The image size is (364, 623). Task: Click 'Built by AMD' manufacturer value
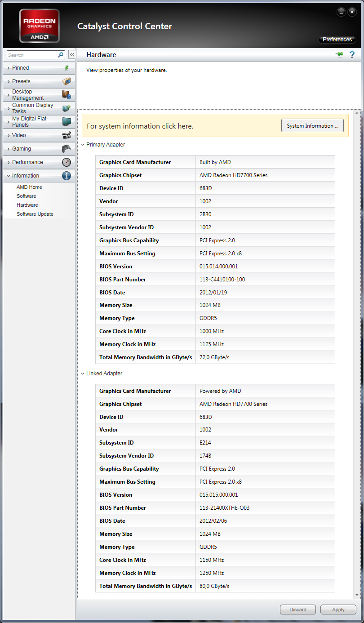(215, 162)
